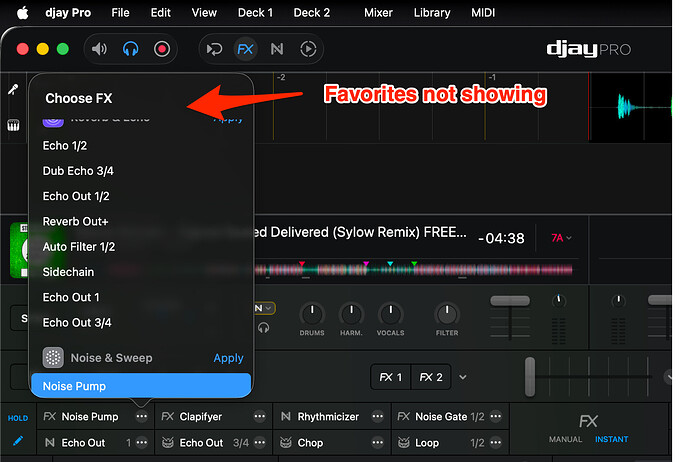
Task: Click the Automix play-circle icon
Action: [x=308, y=48]
